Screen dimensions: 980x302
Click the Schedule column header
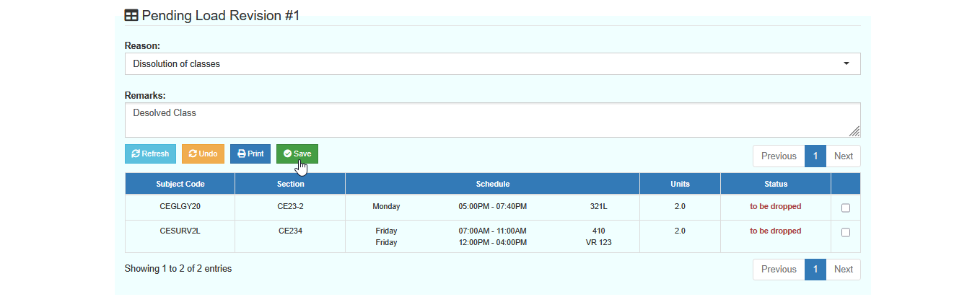tap(493, 184)
